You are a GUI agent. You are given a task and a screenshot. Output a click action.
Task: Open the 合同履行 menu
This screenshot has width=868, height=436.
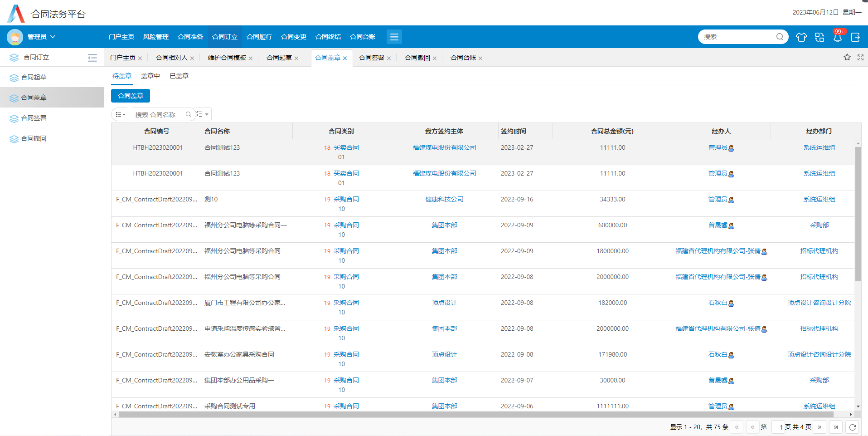coord(259,37)
